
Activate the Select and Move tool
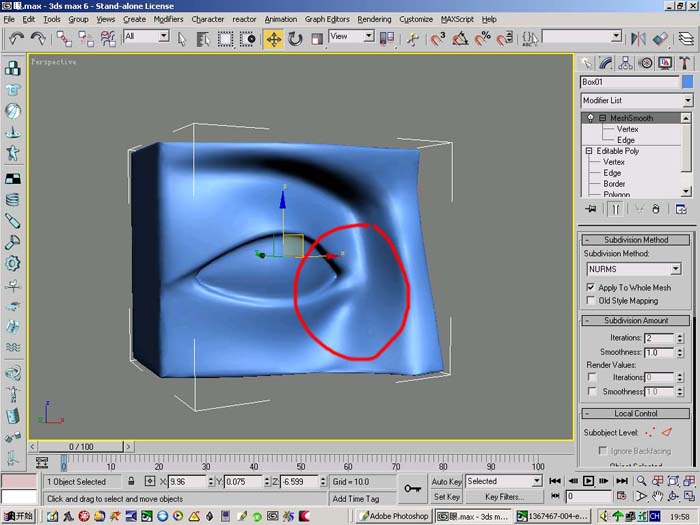pyautogui.click(x=273, y=39)
